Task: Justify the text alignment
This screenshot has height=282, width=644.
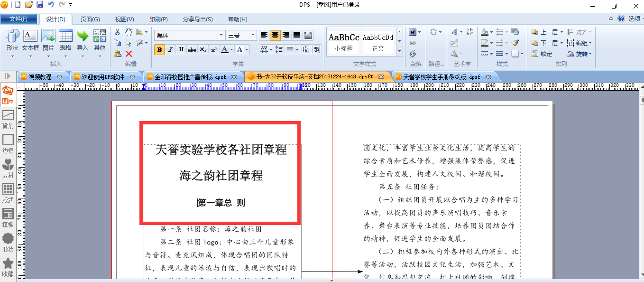Action: point(297,35)
